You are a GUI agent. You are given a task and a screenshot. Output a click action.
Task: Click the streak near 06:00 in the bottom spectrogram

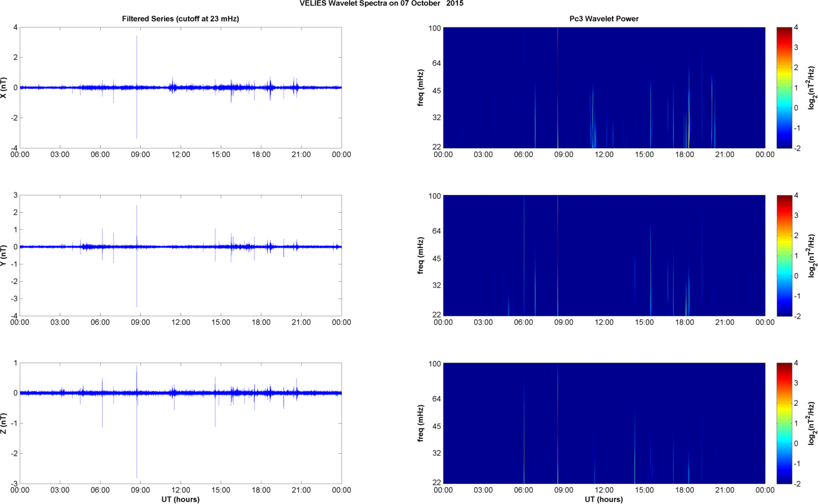[x=524, y=433]
